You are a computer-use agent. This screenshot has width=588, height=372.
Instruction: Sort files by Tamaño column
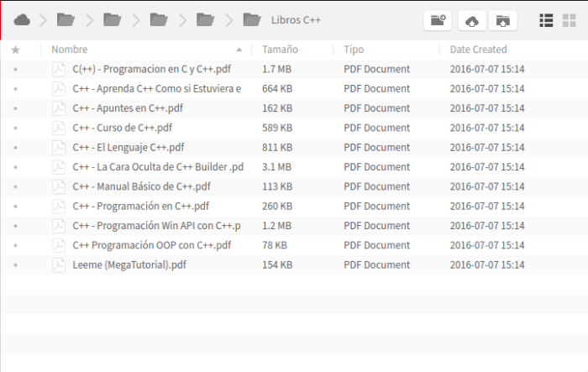(x=279, y=50)
